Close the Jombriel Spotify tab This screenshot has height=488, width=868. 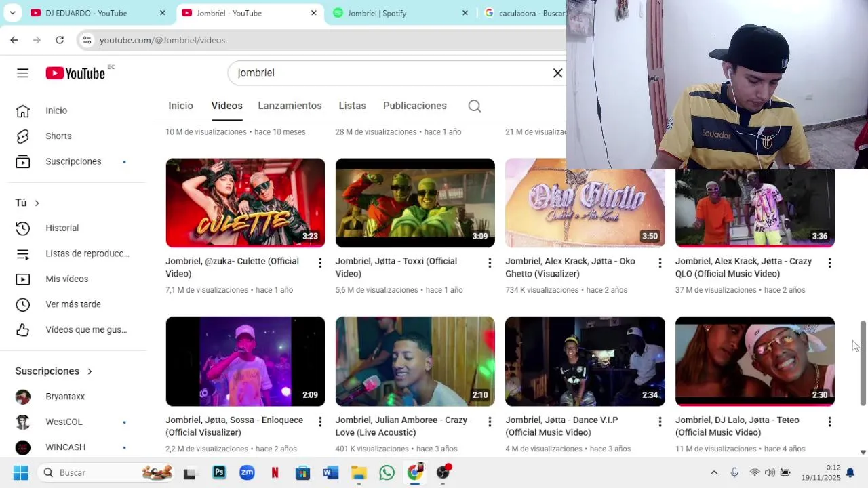465,13
